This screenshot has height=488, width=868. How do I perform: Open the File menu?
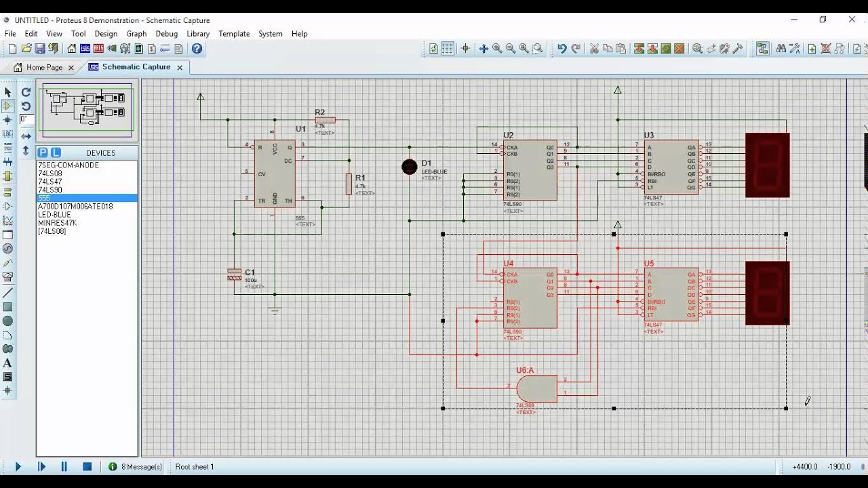coord(10,34)
